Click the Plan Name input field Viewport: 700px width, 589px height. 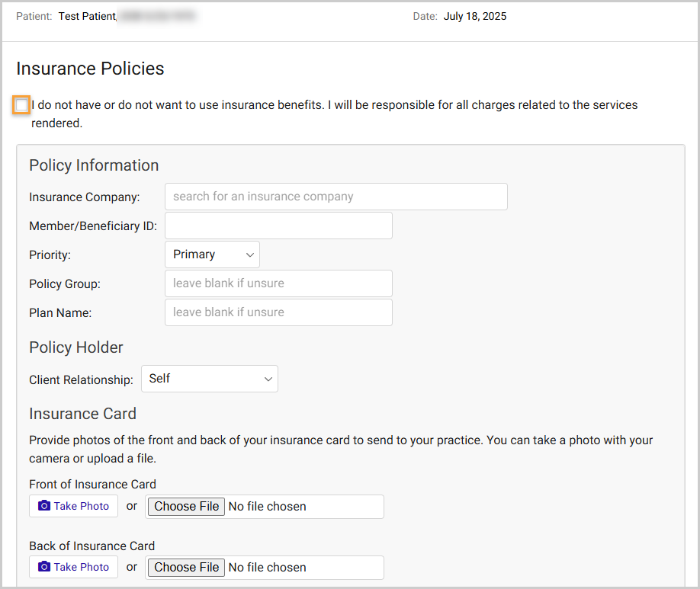tap(278, 312)
